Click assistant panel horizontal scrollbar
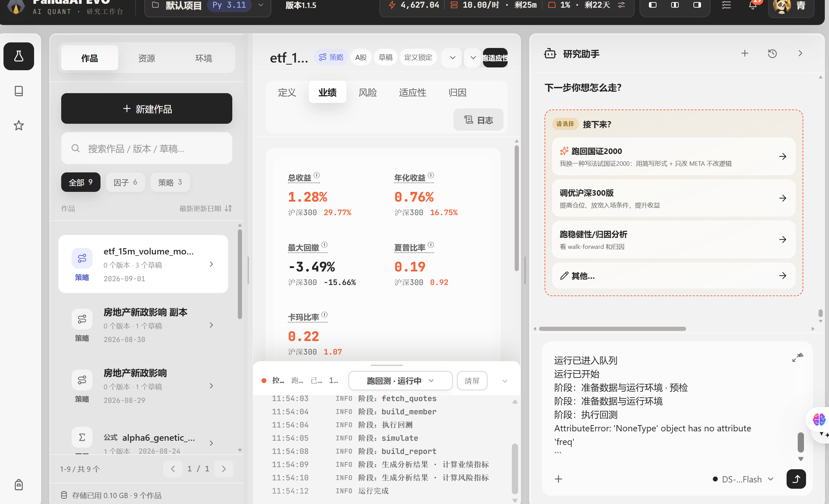 (x=612, y=328)
